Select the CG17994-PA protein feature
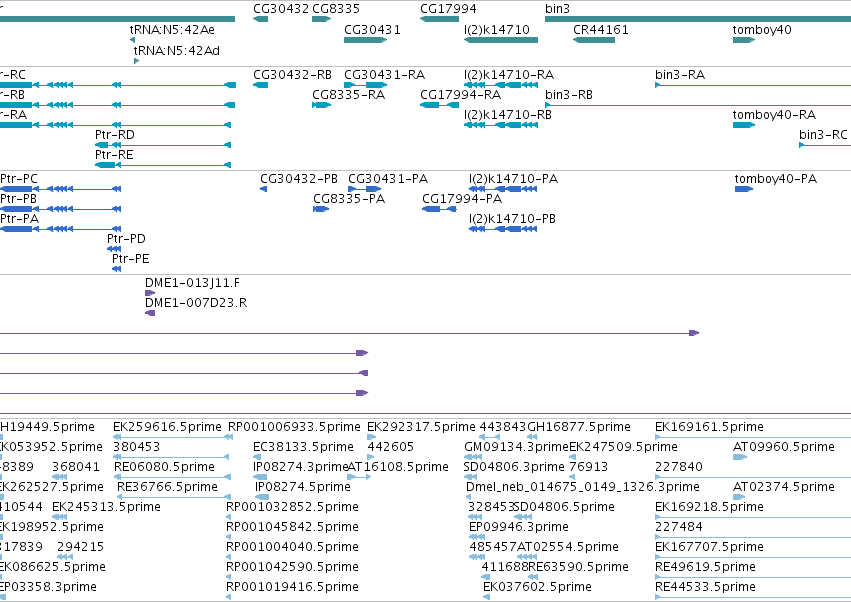Screen dimensions: 851x602 coord(439,209)
